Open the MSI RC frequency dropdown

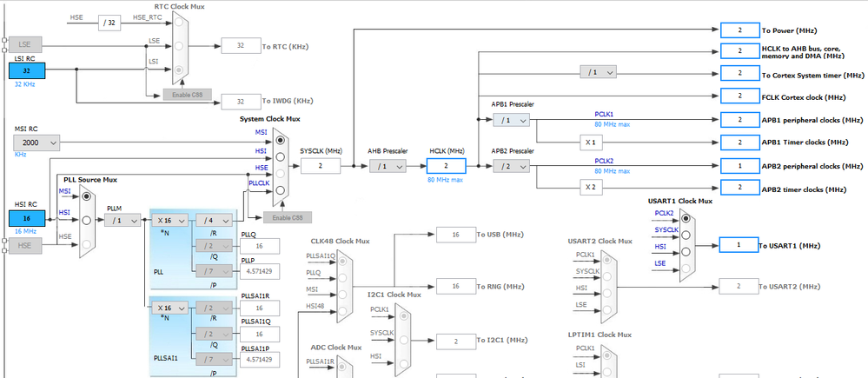pyautogui.click(x=36, y=143)
